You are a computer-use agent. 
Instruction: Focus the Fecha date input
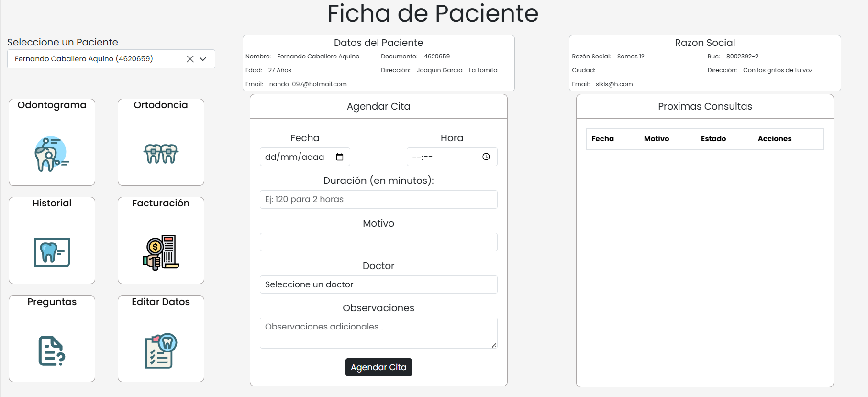tap(305, 157)
